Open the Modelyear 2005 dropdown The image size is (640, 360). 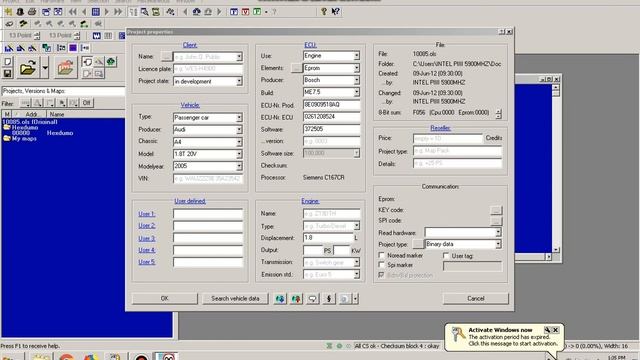(x=239, y=166)
